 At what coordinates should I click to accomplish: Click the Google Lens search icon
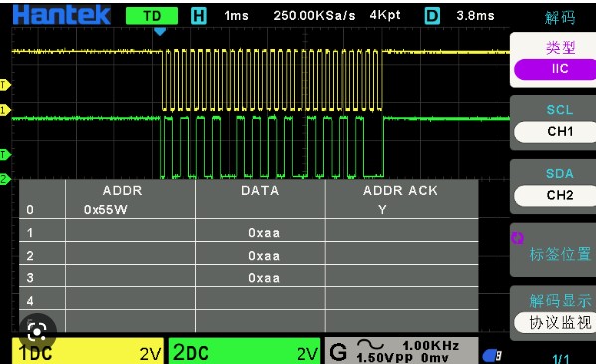pyautogui.click(x=37, y=332)
